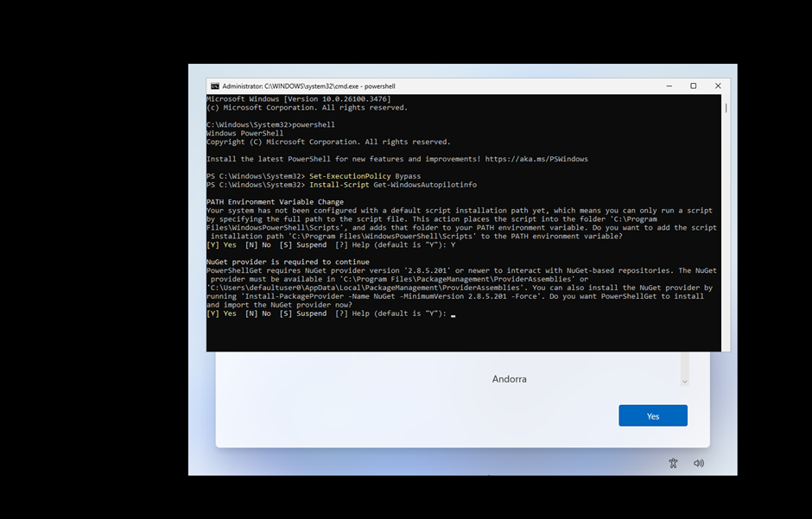Screen dimensions: 812x519
Task: Minimize the Administrator cmd window
Action: pos(669,86)
